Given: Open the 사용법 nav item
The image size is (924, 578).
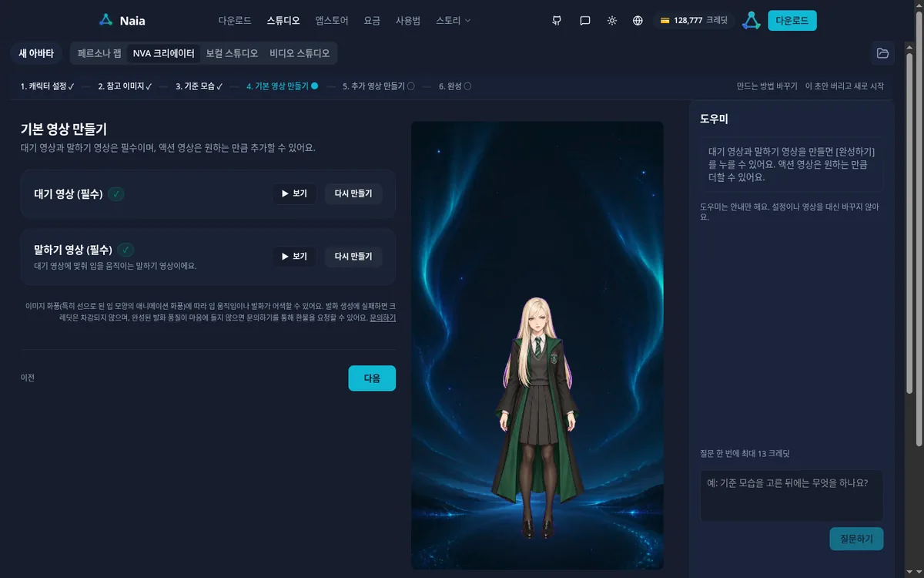Looking at the screenshot, I should (x=408, y=21).
